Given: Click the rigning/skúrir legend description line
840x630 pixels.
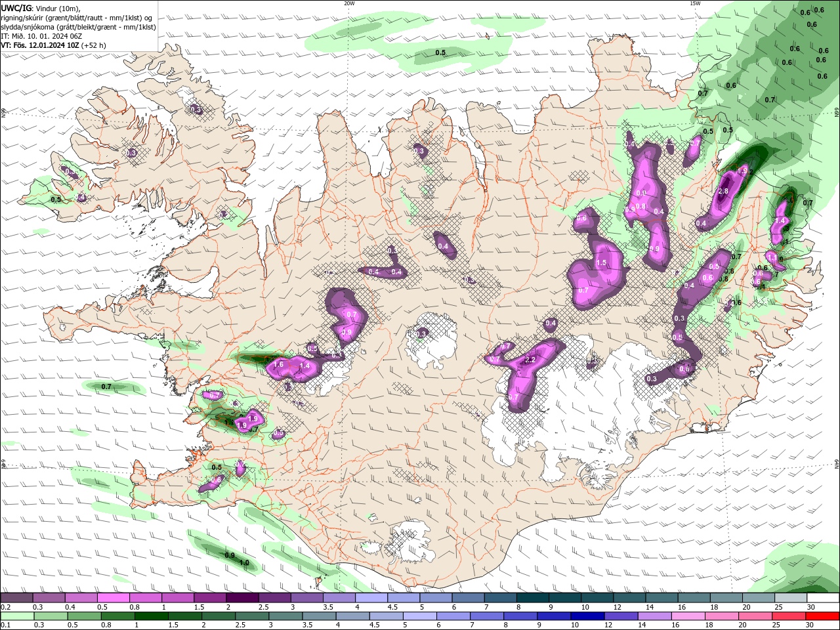Looking at the screenshot, I should pos(77,18).
